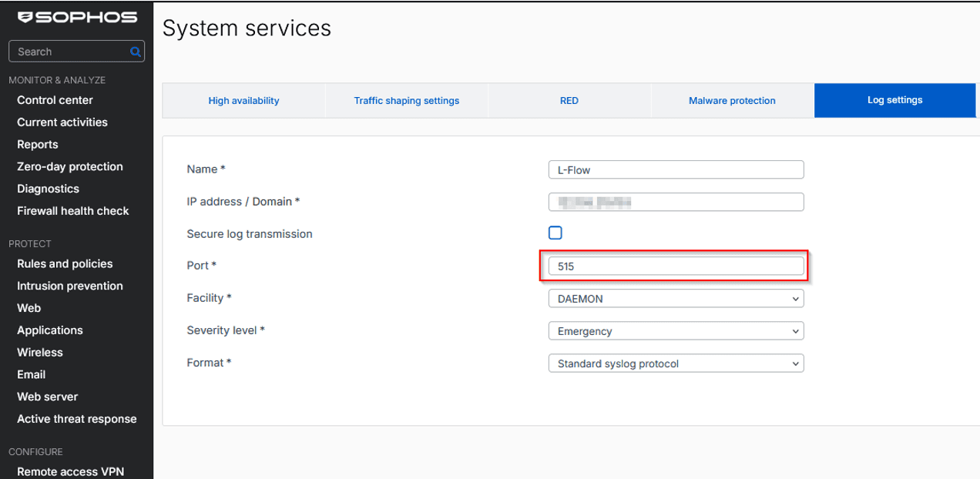Click the "PROTECT" section header

30,244
